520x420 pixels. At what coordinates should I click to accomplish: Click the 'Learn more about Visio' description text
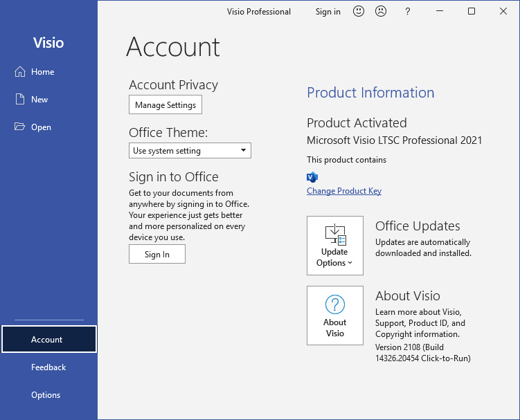coord(420,323)
